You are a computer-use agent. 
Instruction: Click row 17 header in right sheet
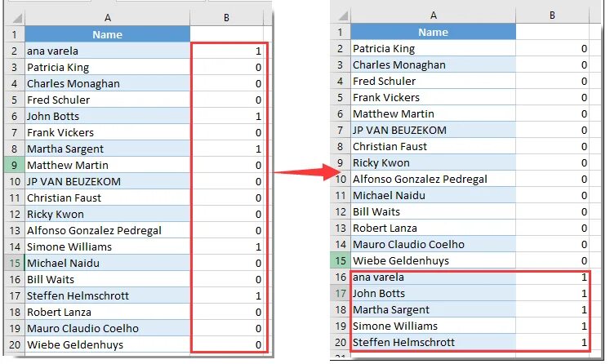341,293
